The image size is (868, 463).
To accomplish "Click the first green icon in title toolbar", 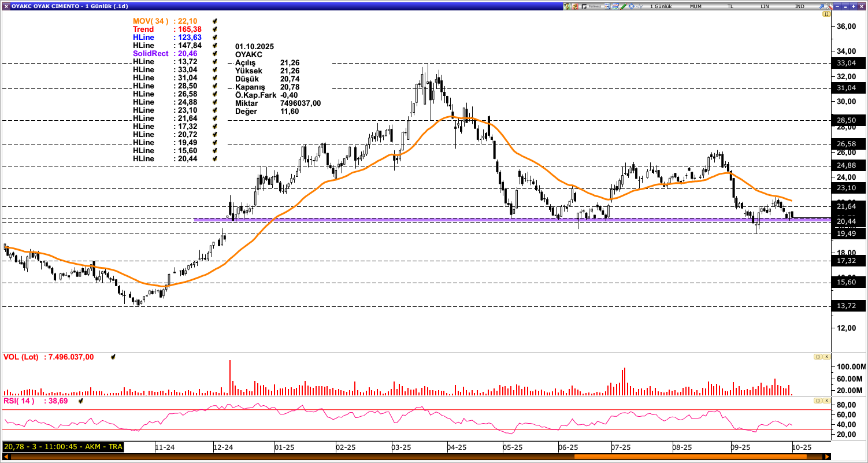I will [567, 6].
